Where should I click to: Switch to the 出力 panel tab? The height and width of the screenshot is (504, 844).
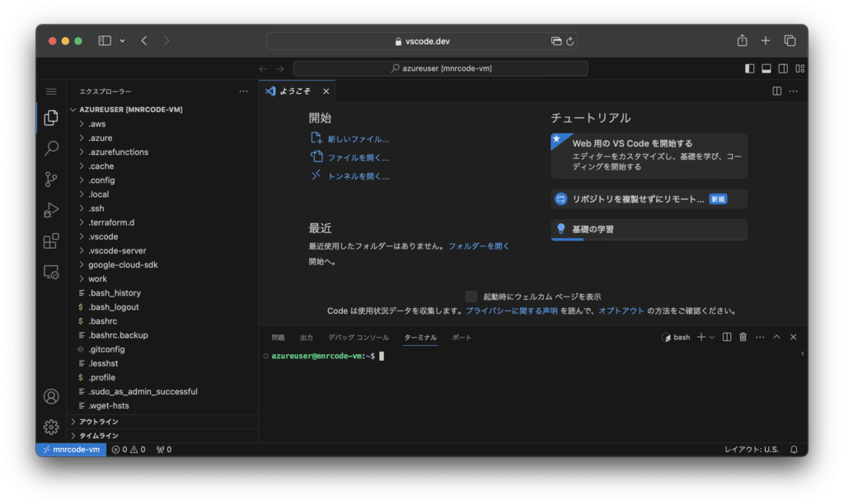pyautogui.click(x=307, y=338)
